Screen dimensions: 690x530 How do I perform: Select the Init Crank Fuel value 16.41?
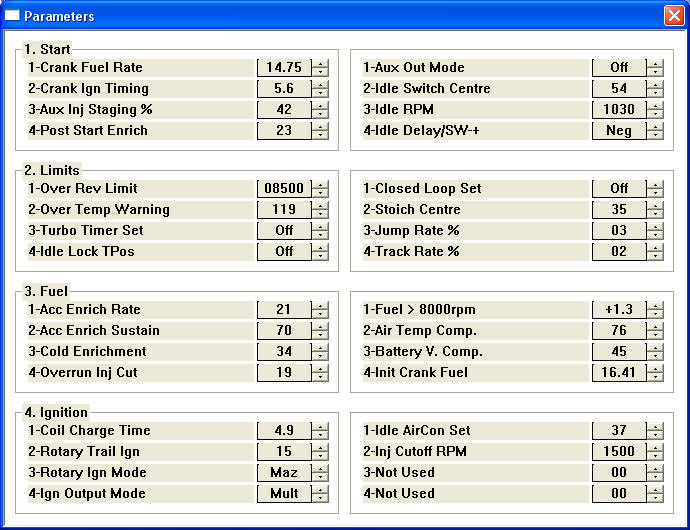pos(619,373)
